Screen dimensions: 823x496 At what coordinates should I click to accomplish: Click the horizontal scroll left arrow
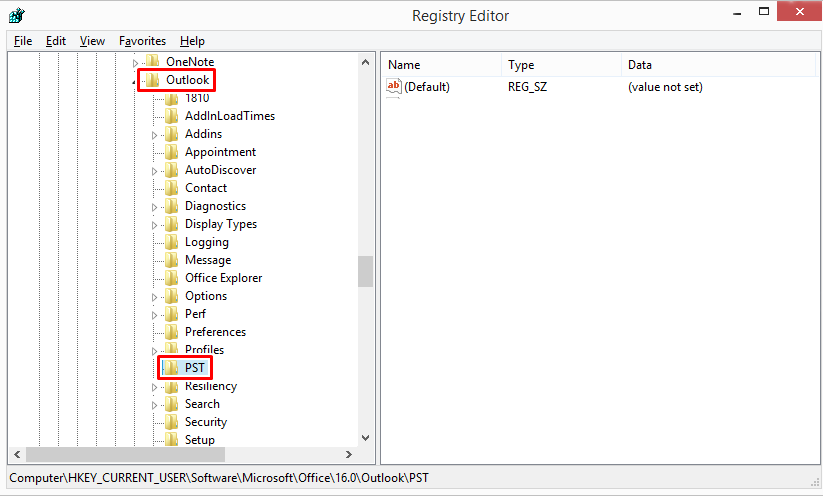tap(17, 455)
